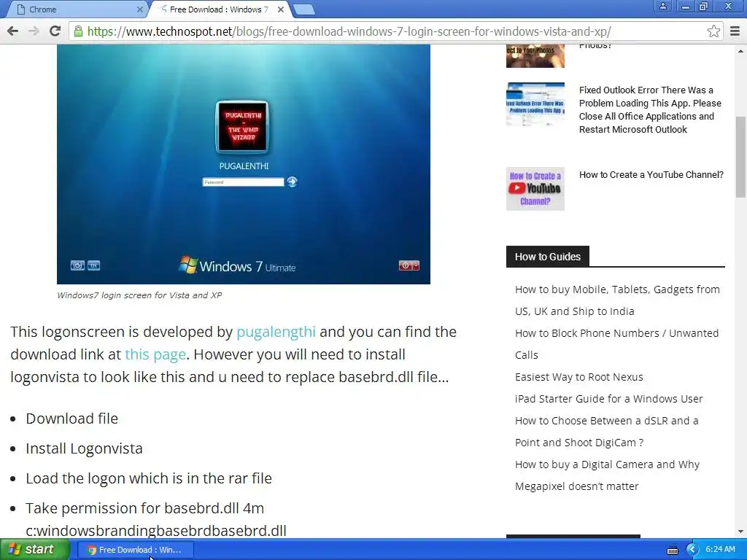Bookmark this page with the star icon
The width and height of the screenshot is (747, 560).
point(713,31)
